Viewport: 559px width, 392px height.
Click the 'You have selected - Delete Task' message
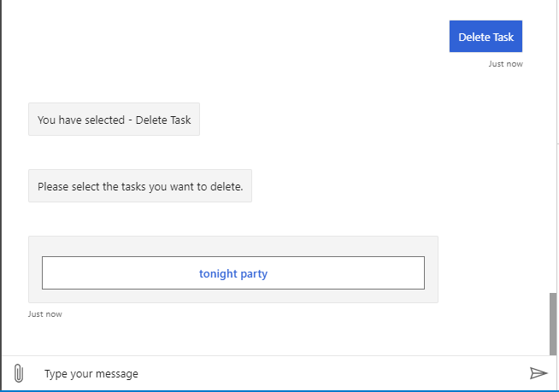coord(114,120)
